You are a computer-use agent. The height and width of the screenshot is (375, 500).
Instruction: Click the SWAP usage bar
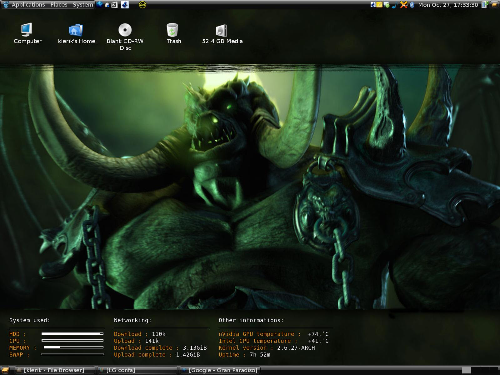72,354
